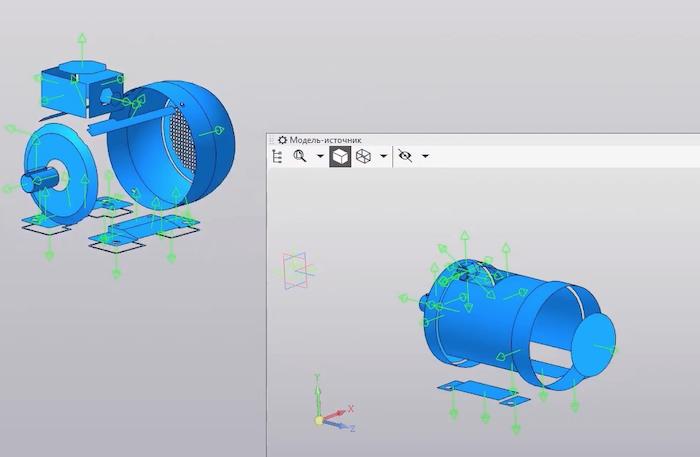
Task: Click the zoom magnifier icon in source model toolbar
Action: pyautogui.click(x=300, y=156)
